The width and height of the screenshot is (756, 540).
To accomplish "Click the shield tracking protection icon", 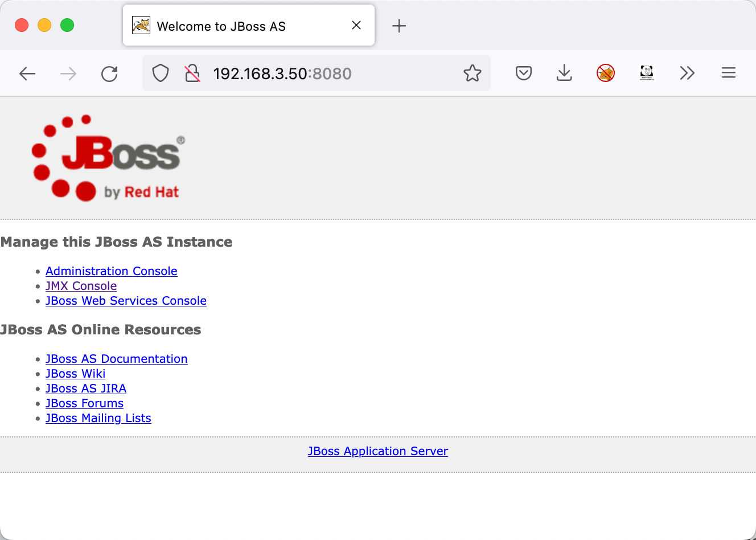I will [161, 73].
